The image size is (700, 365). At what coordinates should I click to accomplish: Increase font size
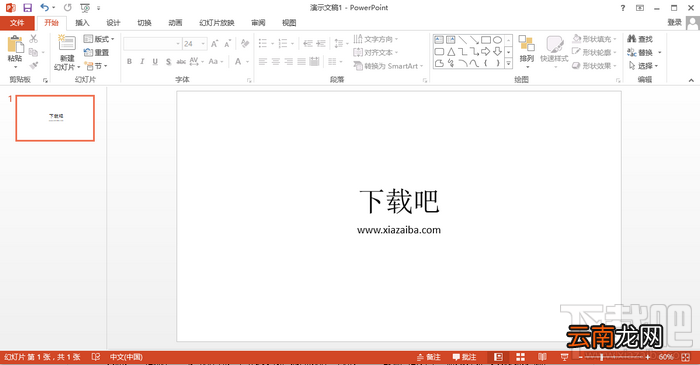215,44
